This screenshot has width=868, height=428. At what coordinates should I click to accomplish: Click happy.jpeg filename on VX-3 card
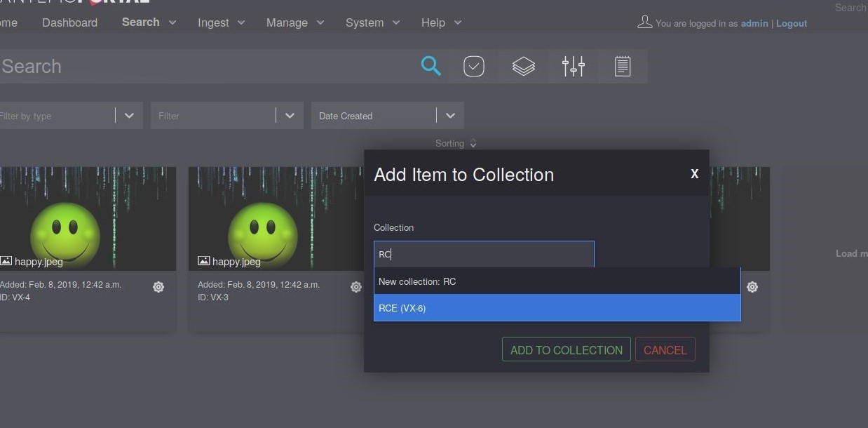tap(236, 262)
